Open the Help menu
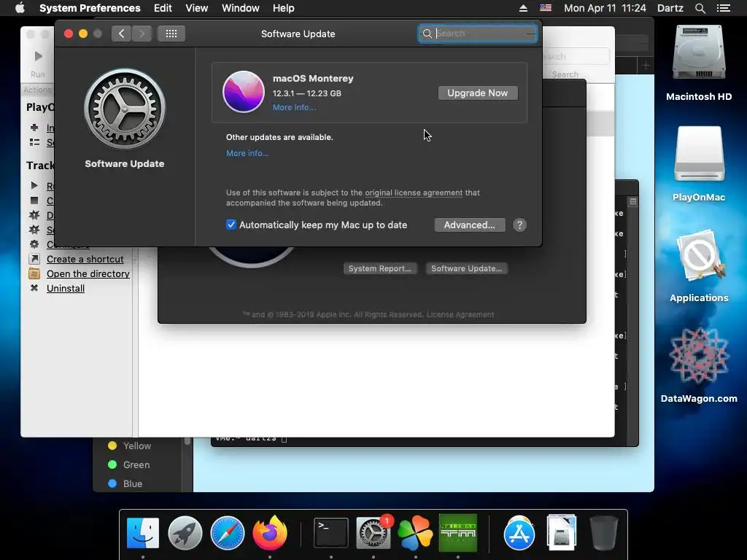 coord(284,8)
